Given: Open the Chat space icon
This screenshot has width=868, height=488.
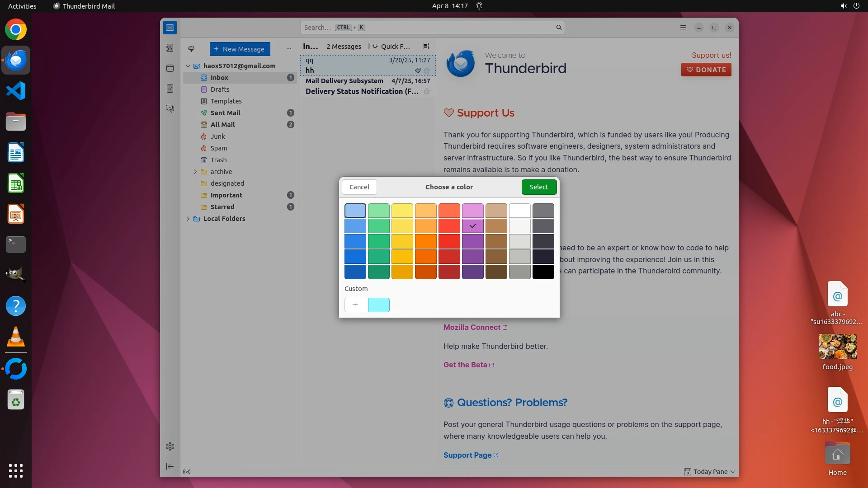Looking at the screenshot, I should click(170, 109).
